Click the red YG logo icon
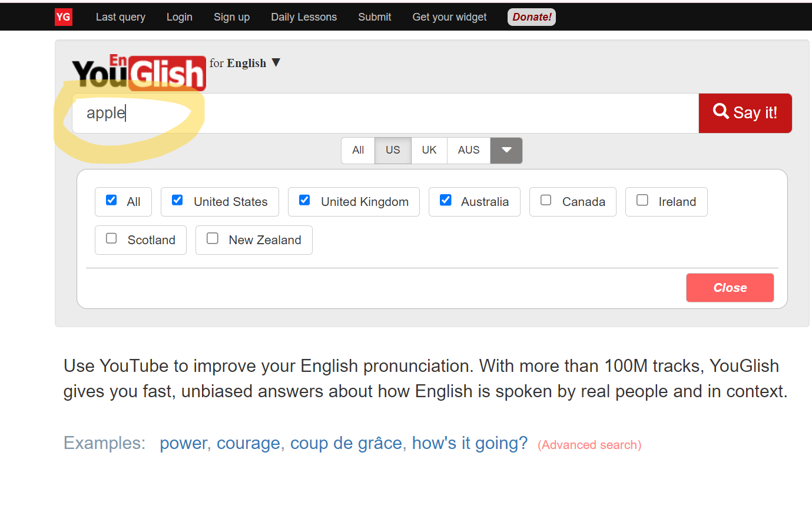 [63, 16]
